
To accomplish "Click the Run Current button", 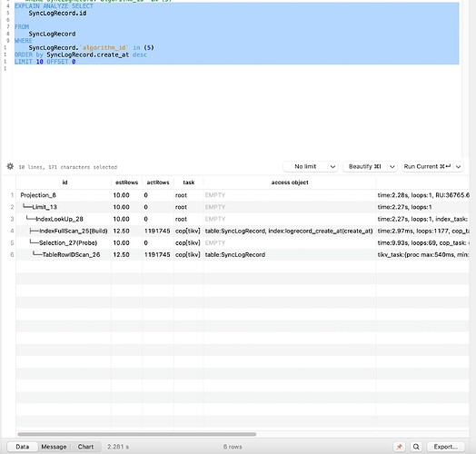I will point(428,166).
